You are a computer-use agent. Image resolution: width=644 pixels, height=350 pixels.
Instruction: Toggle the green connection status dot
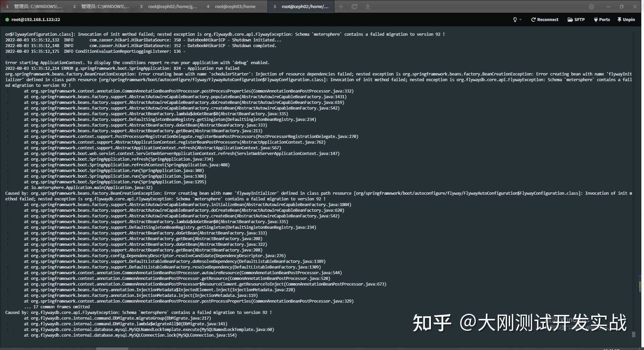(7, 19)
